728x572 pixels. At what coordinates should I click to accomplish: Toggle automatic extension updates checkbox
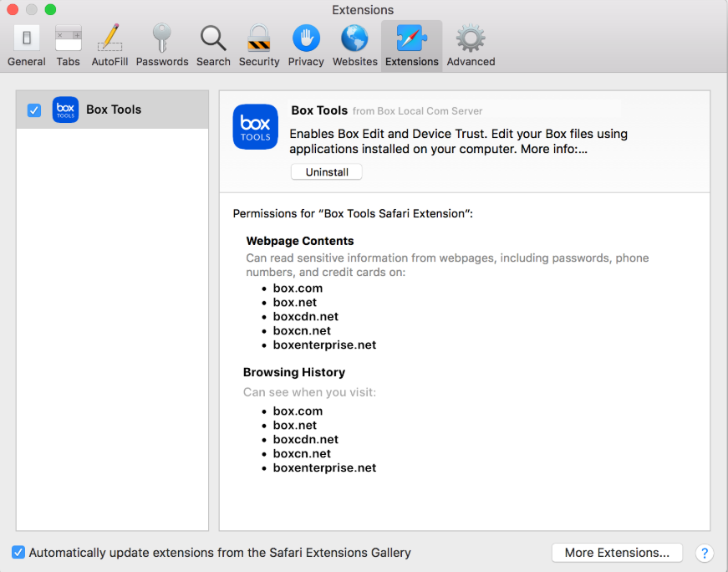point(18,553)
